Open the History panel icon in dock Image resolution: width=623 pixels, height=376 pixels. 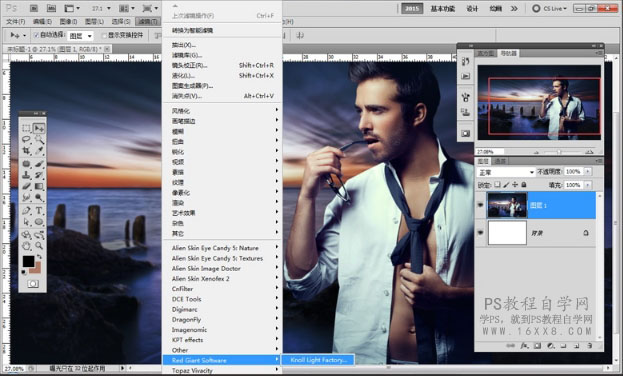coord(466,62)
